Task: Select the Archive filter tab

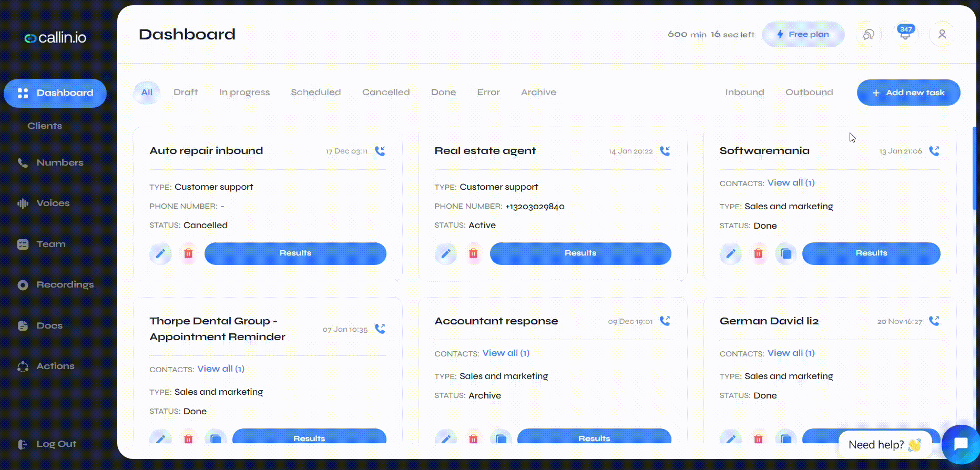Action: 538,93
